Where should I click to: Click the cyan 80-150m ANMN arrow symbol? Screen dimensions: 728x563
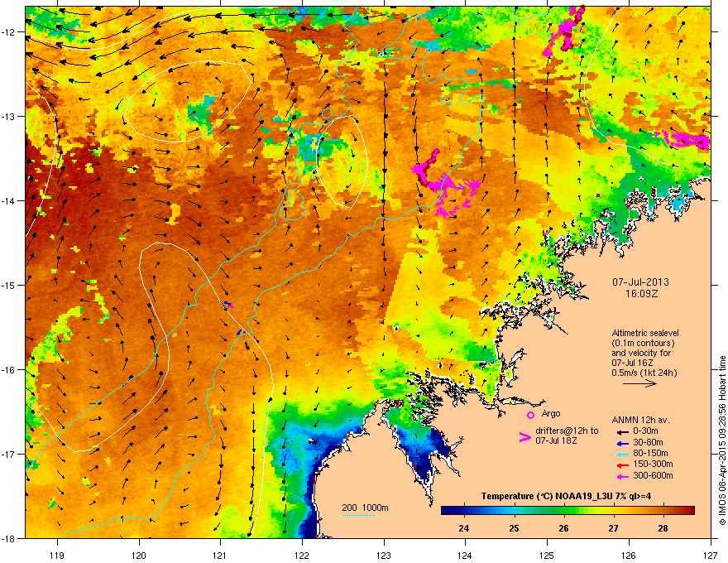tap(623, 454)
